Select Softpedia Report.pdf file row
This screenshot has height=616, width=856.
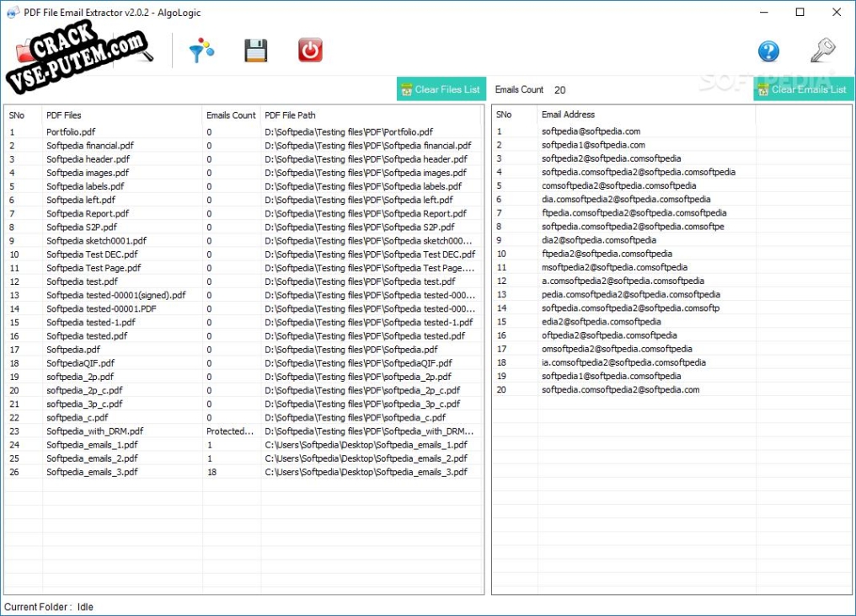tap(243, 213)
